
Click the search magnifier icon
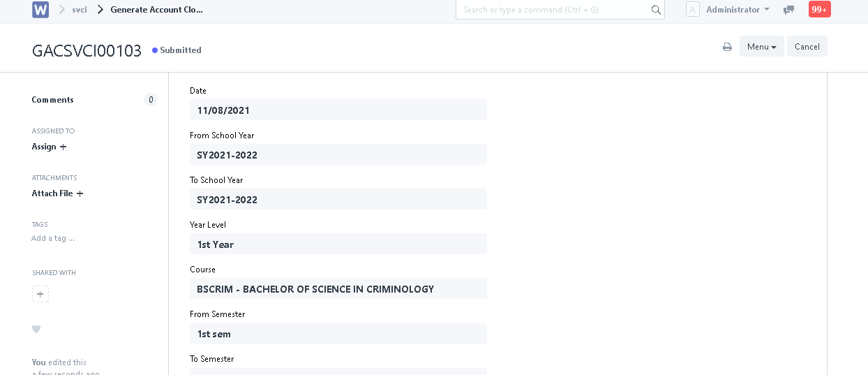click(656, 10)
